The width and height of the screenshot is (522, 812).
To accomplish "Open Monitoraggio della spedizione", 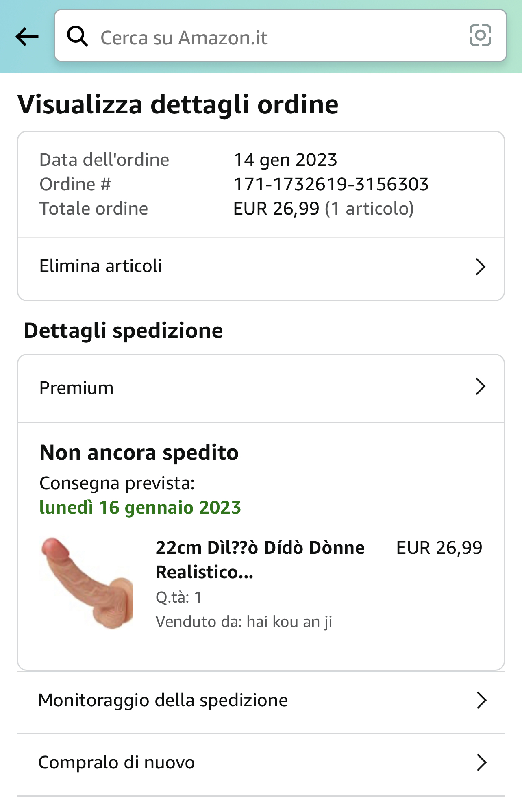I will pyautogui.click(x=163, y=700).
